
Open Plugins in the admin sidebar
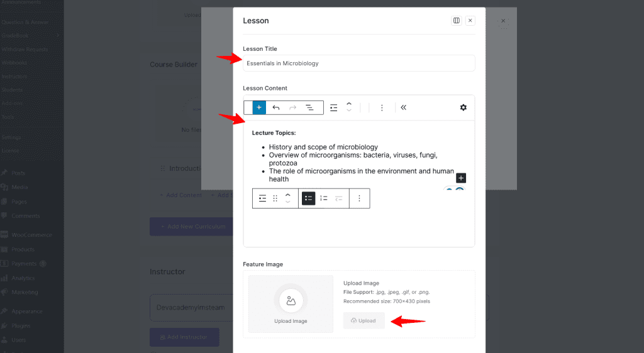click(x=21, y=325)
